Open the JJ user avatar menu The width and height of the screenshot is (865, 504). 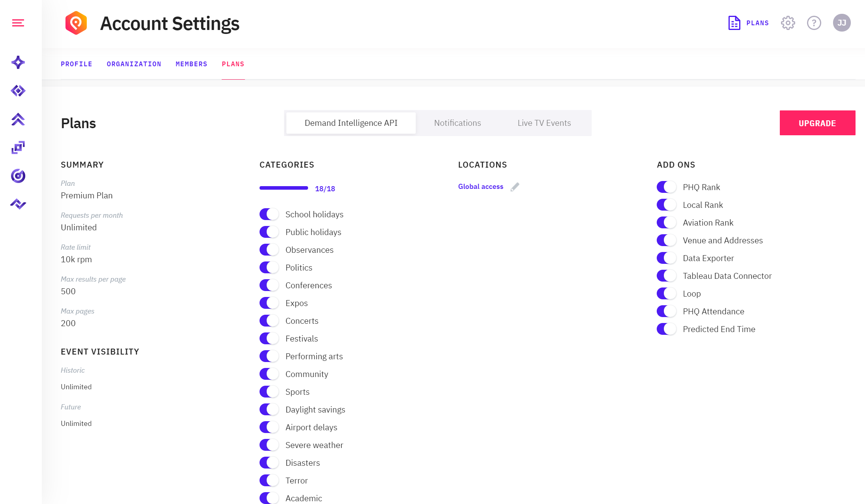[841, 23]
